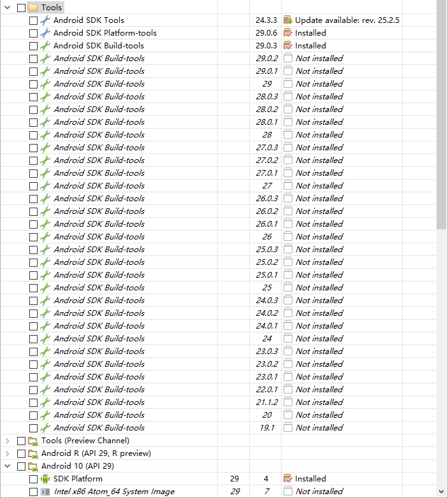
Task: Click the scrollbar track below the thumb
Action: (442, 358)
